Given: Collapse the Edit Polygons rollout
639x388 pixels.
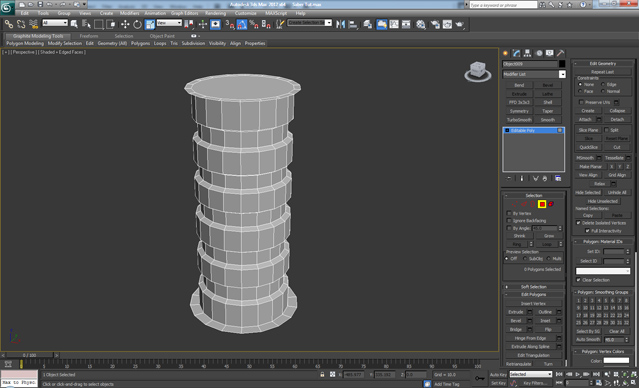Looking at the screenshot, I should pos(533,295).
